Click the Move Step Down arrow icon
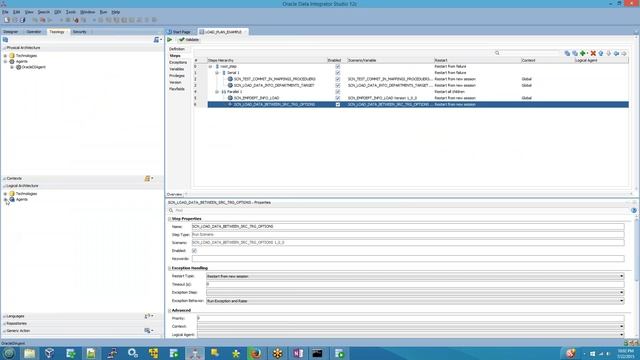The image size is (640, 360). pyautogui.click(x=609, y=53)
